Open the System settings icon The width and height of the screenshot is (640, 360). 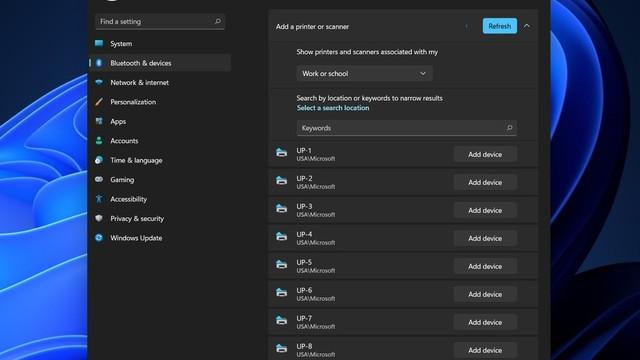coord(99,43)
